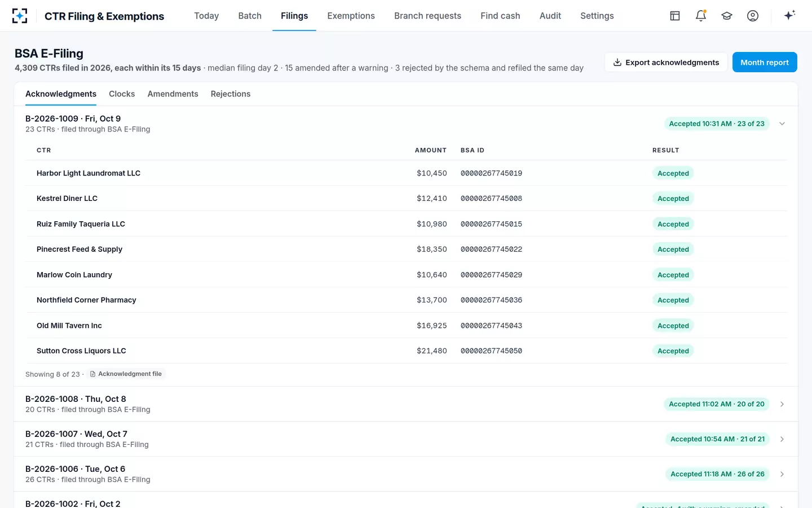
Task: Select the Filings nav tab
Action: [x=294, y=16]
